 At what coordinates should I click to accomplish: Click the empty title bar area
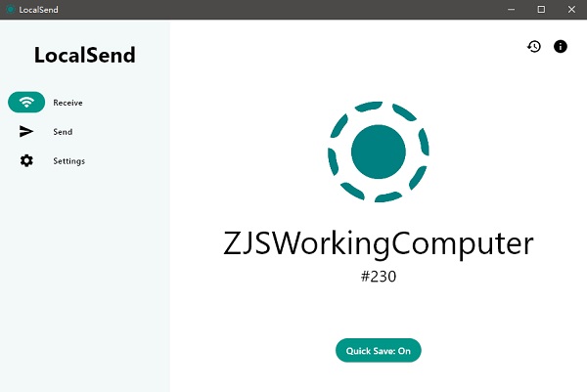tap(274, 10)
